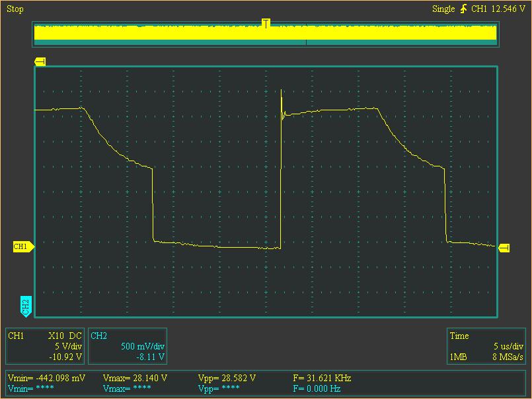532x399 pixels.
Task: Click the F= 31.621 KHz frequency readout
Action: [x=322, y=378]
